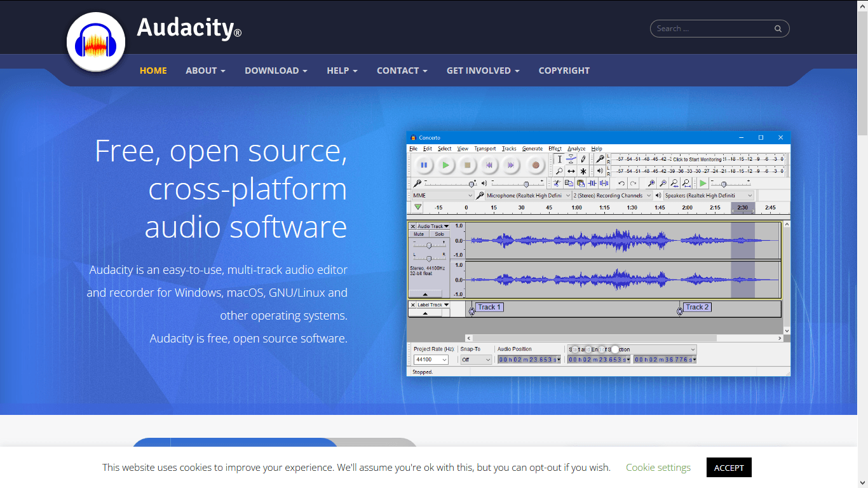Open the File menu in Concerto window
Viewport: 868px width, 488px height.
pos(413,149)
